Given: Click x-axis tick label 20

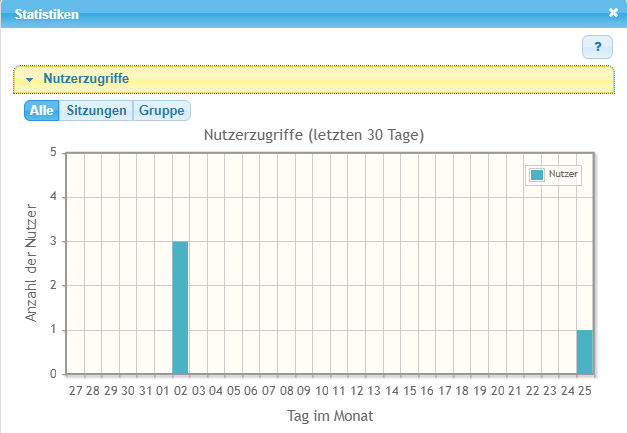Looking at the screenshot, I should [497, 391].
